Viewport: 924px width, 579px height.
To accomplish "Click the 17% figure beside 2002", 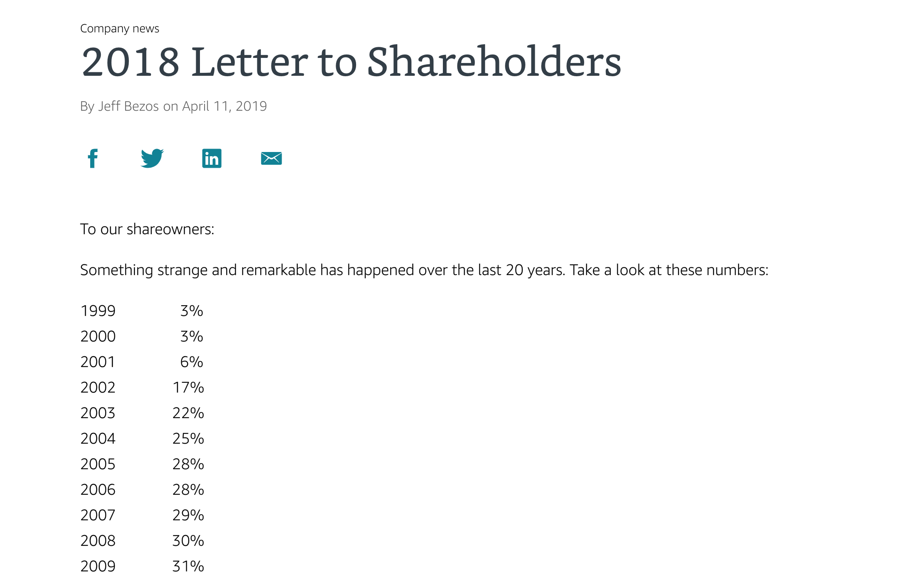I will pyautogui.click(x=188, y=387).
